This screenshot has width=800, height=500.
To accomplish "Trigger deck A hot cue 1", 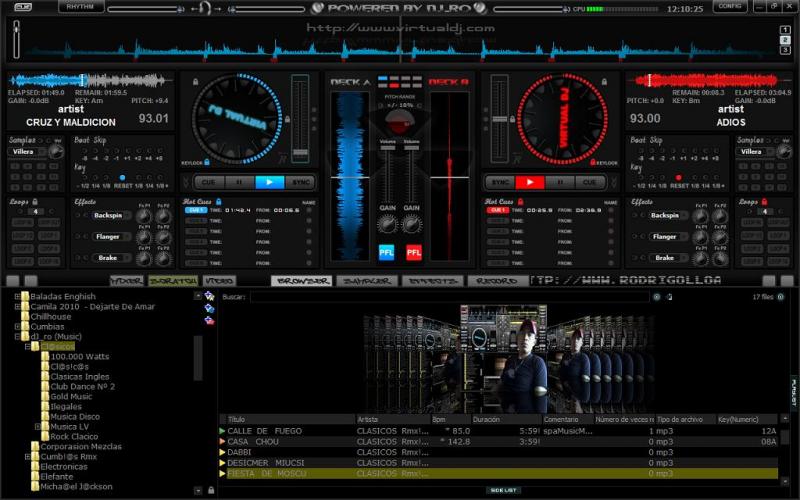I will pyautogui.click(x=195, y=210).
